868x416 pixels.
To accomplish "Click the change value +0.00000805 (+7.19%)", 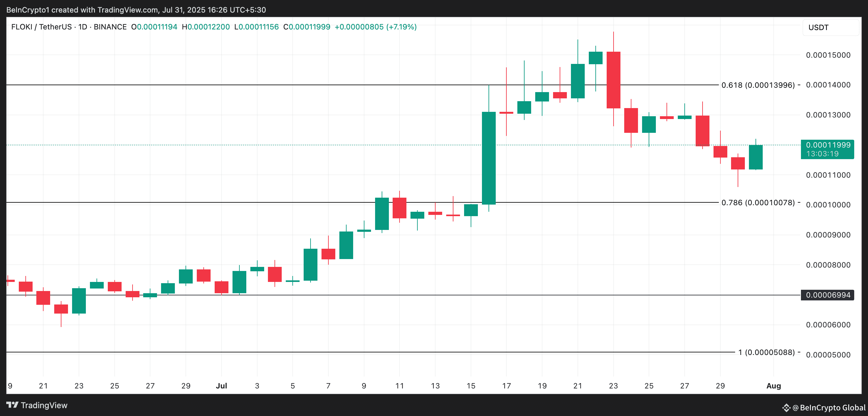I will tap(376, 27).
